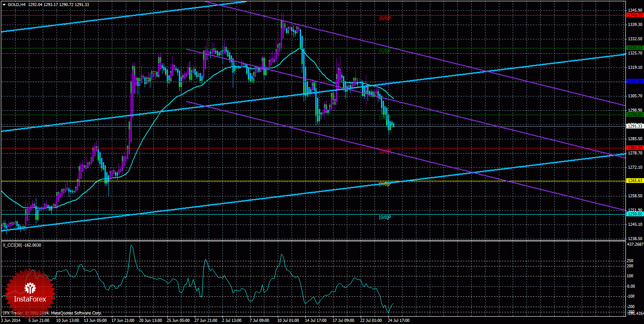Click the yellow 1265.63 price tag
Viewport: 644px width, 324px height.
635,181
